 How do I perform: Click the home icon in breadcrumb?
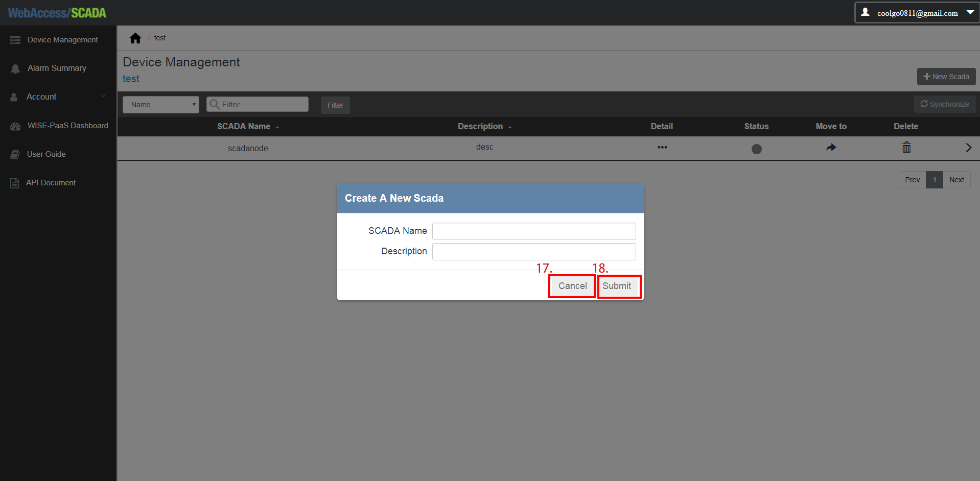pos(135,38)
